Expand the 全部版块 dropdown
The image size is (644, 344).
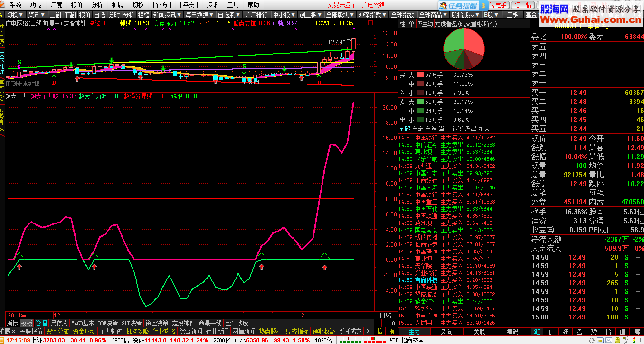(x=340, y=15)
